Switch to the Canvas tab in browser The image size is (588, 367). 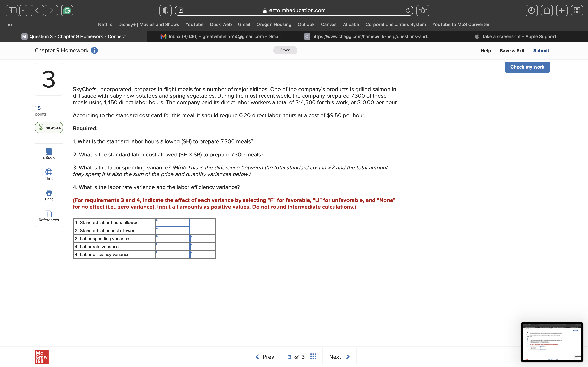click(x=328, y=24)
